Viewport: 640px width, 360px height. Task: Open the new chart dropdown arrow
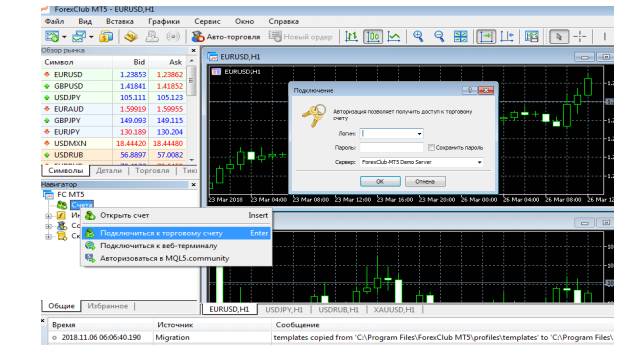64,37
